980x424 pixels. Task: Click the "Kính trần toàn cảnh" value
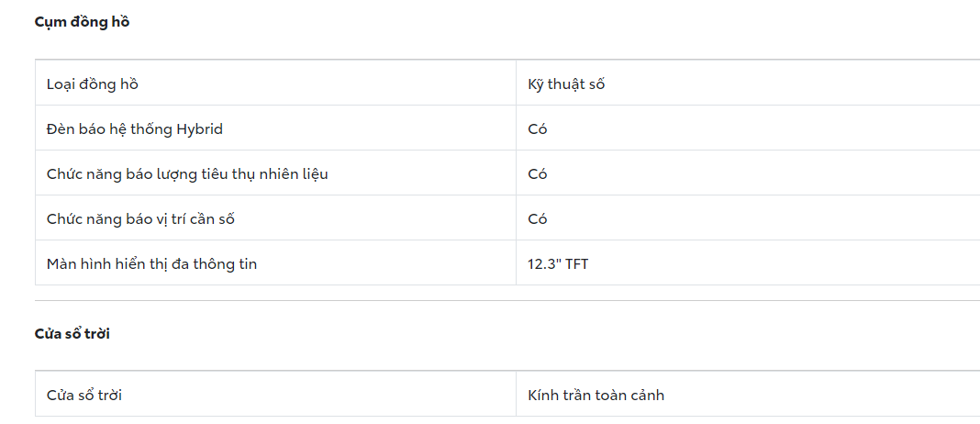[596, 396]
